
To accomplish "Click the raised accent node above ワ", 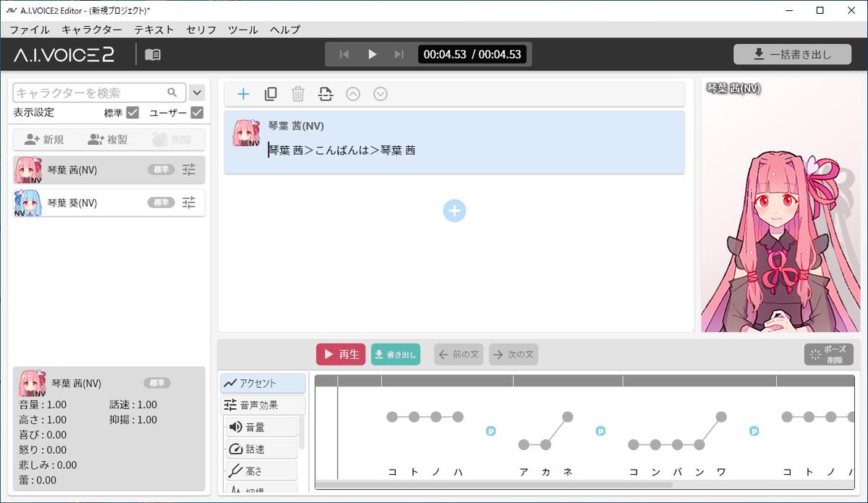I will (721, 417).
